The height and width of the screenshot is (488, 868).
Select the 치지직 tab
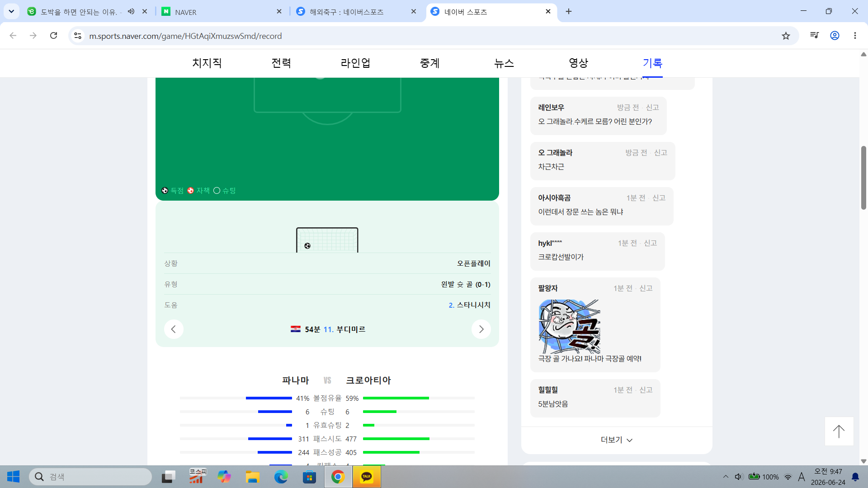[207, 63]
